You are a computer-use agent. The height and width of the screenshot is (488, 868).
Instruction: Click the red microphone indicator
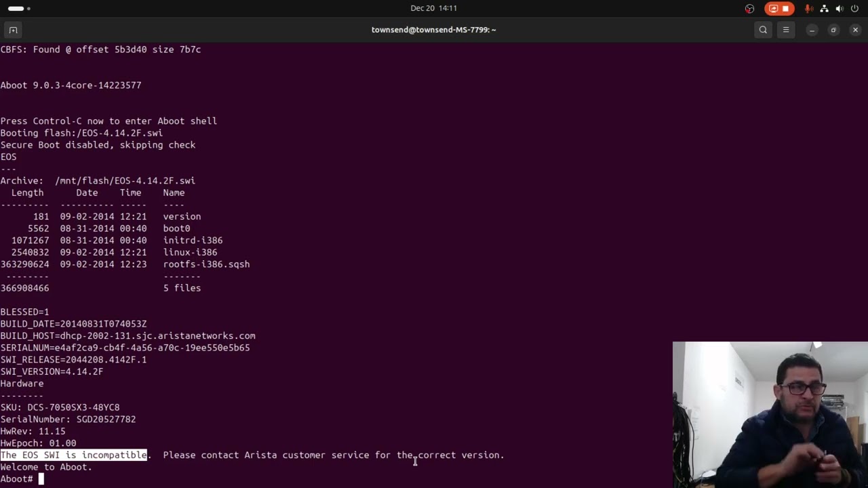coord(808,8)
